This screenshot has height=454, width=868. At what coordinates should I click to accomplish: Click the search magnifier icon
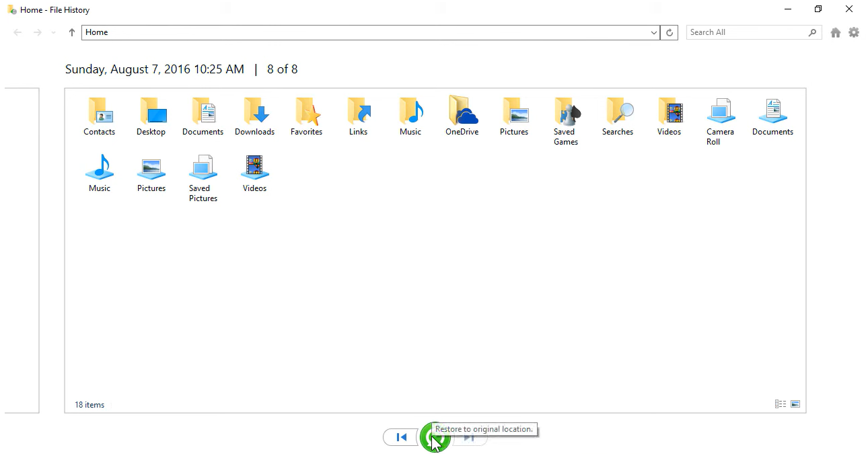813,32
